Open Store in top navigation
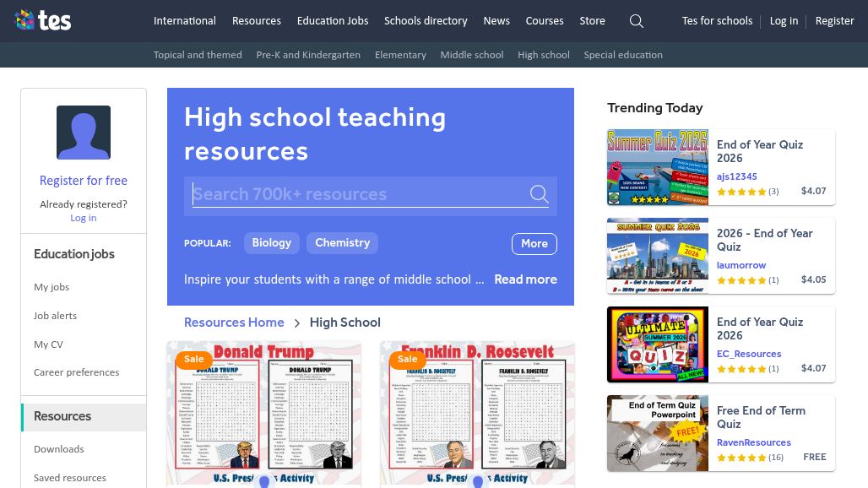 click(593, 21)
